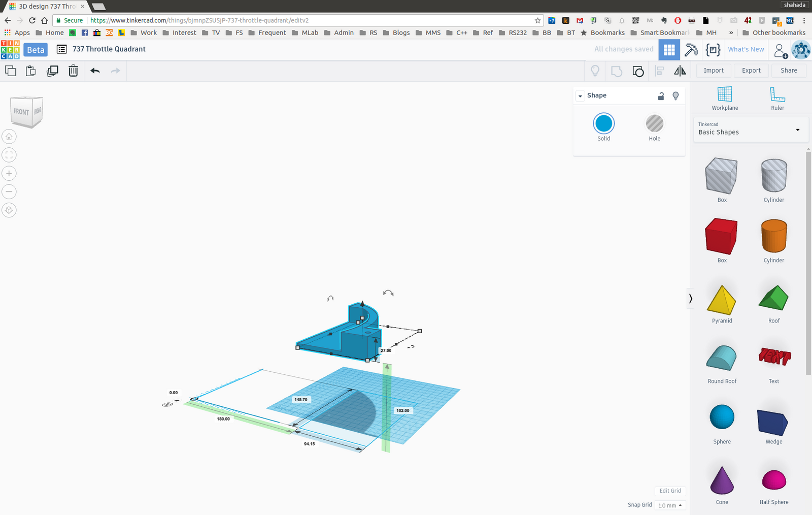The height and width of the screenshot is (515, 812).
Task: Click the red Box shape thumbnail
Action: point(721,237)
